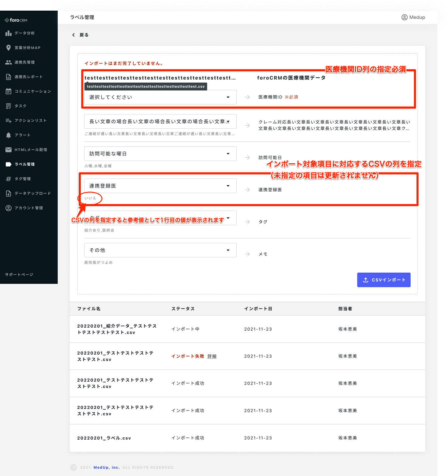Click the 担当者 column header

point(345,309)
